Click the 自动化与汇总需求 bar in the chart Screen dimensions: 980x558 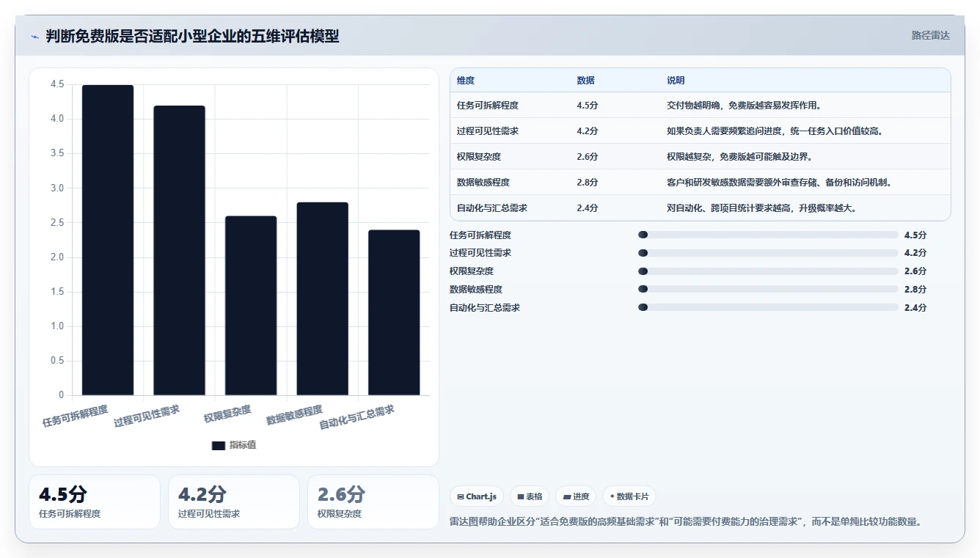click(394, 312)
